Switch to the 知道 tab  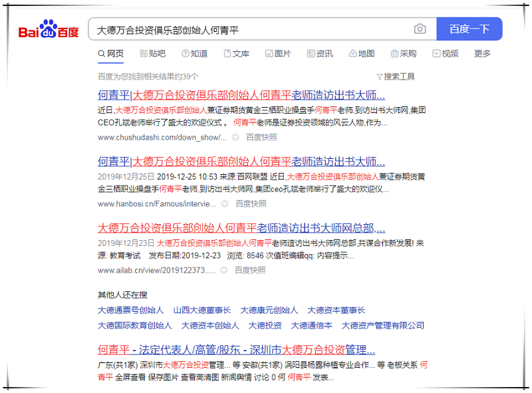194,54
